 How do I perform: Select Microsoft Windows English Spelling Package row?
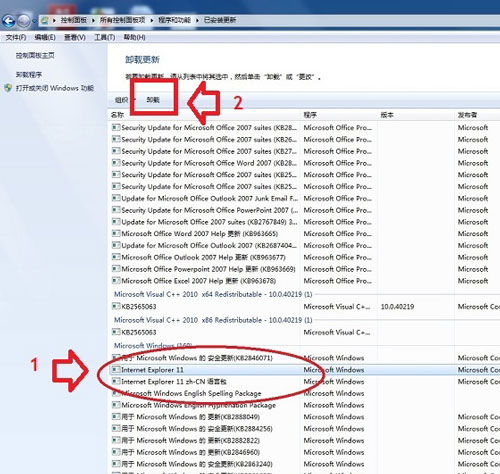(x=305, y=393)
